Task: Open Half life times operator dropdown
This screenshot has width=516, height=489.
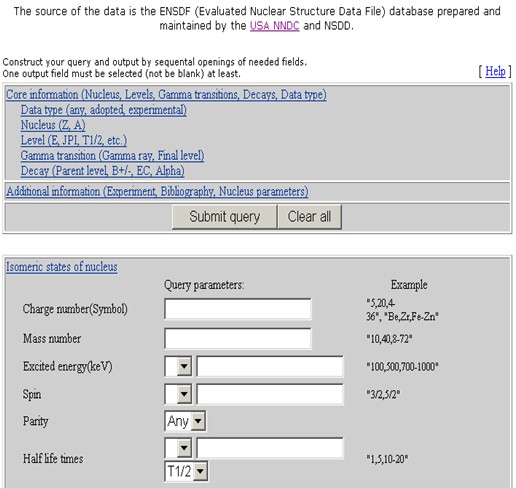Action: [x=178, y=448]
